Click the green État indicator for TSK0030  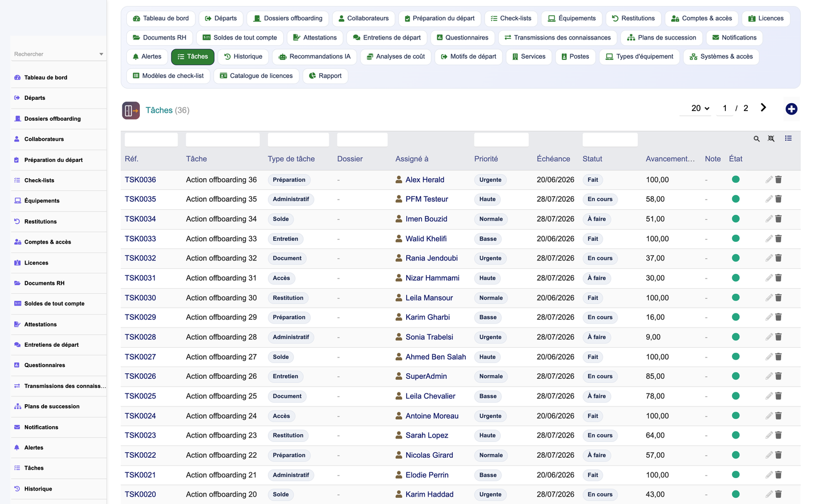point(735,297)
